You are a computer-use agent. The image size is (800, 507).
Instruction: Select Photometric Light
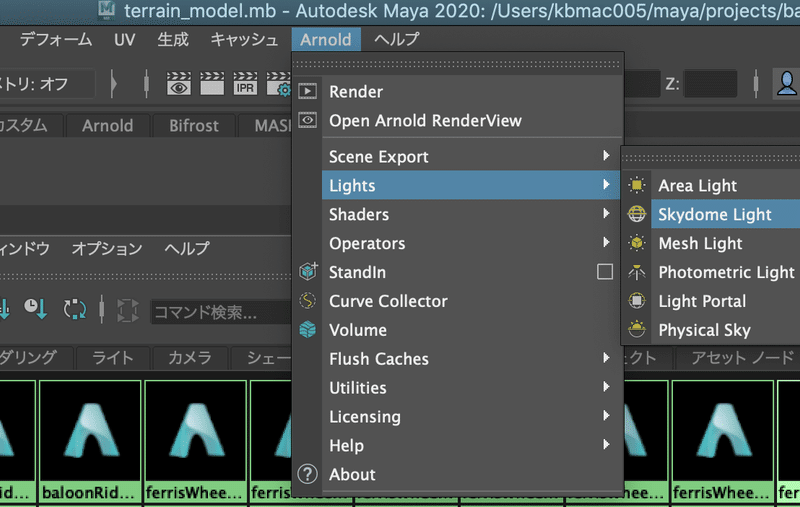coord(726,272)
